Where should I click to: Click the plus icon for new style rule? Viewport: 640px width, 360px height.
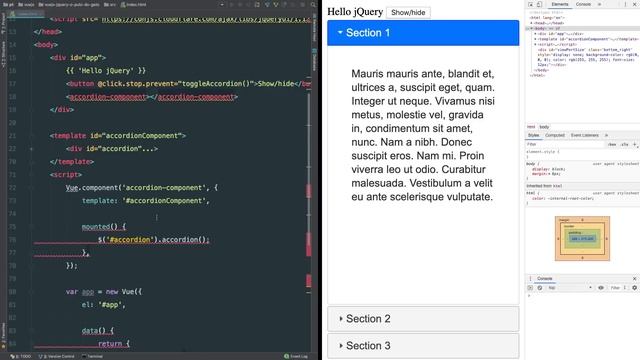pyautogui.click(x=635, y=144)
